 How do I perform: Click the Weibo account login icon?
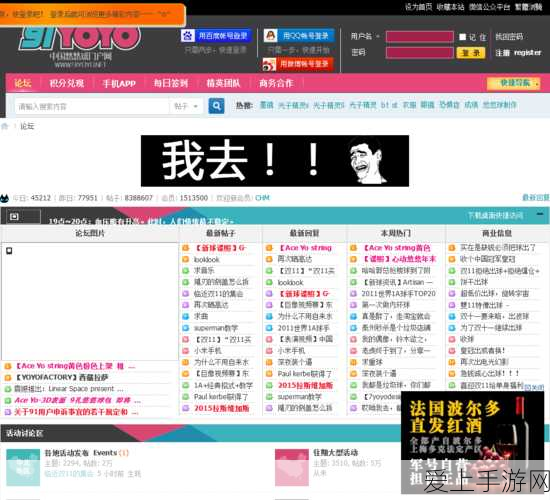pos(269,64)
